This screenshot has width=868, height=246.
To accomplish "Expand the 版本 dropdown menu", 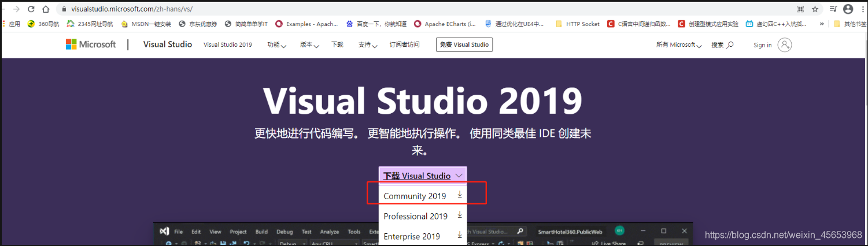I will (x=310, y=44).
